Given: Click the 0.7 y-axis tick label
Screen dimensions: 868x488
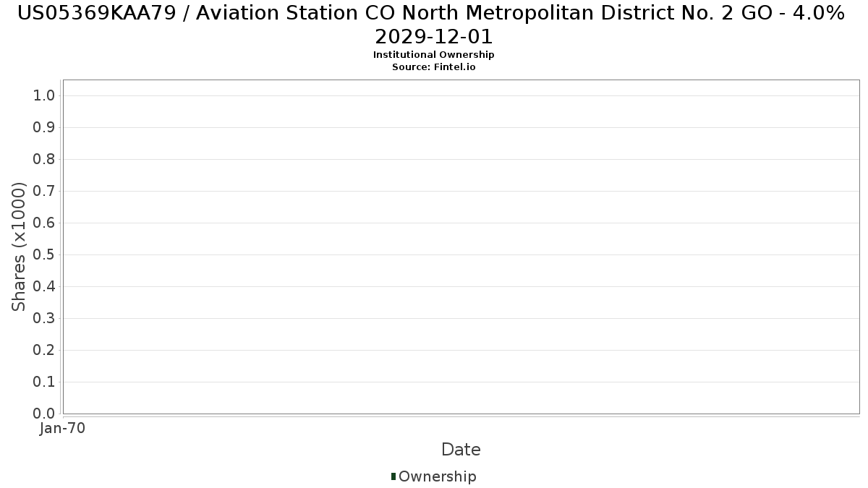Looking at the screenshot, I should 44,192.
